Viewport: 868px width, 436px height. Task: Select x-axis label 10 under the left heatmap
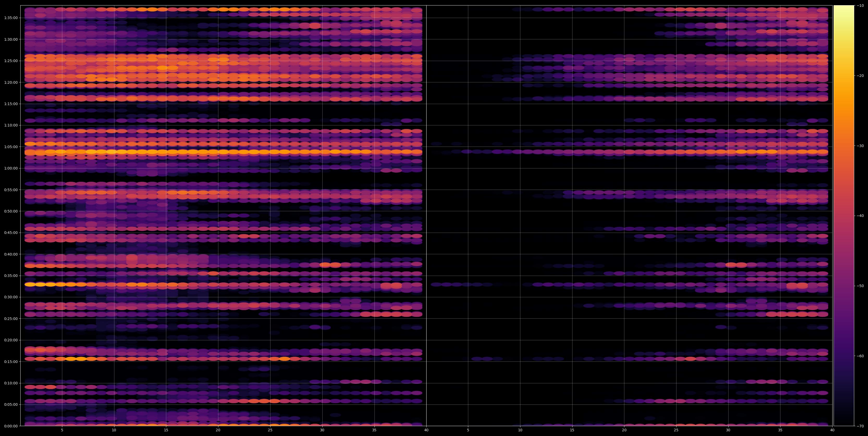(x=114, y=430)
